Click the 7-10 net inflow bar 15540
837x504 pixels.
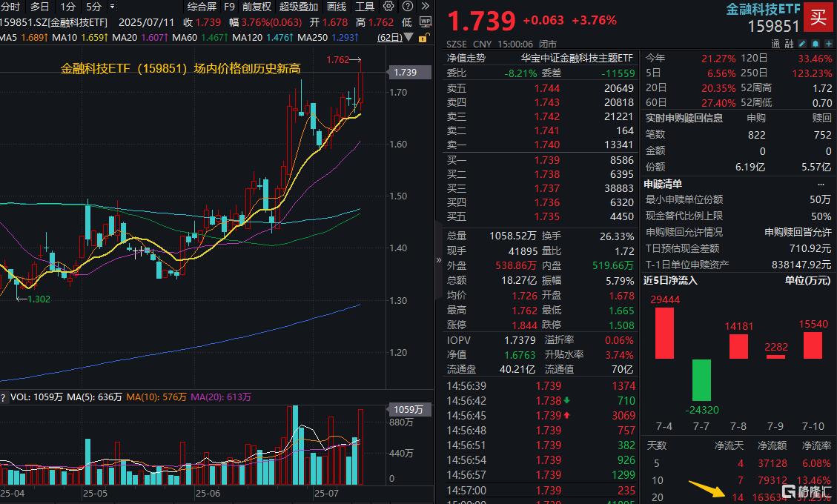click(x=813, y=345)
